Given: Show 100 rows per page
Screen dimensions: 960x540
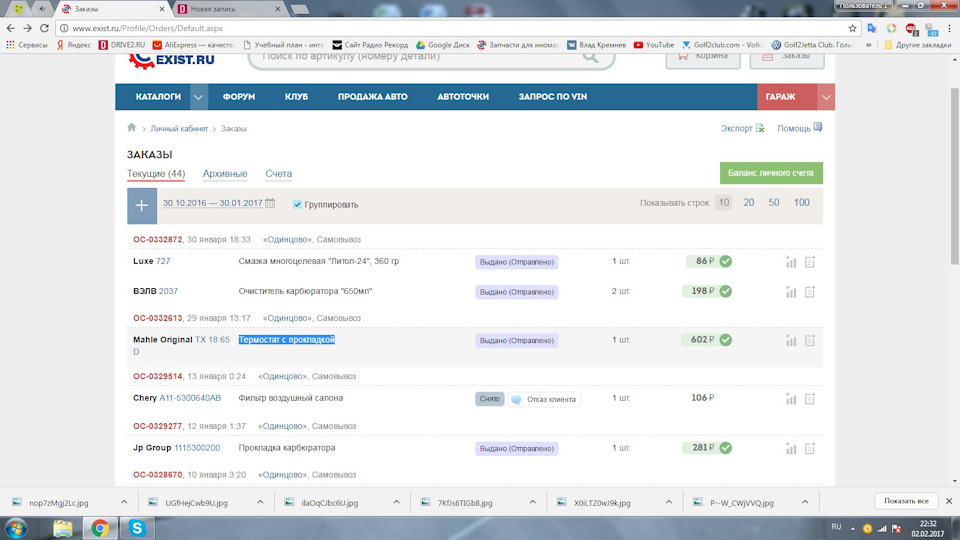Looking at the screenshot, I should point(801,203).
